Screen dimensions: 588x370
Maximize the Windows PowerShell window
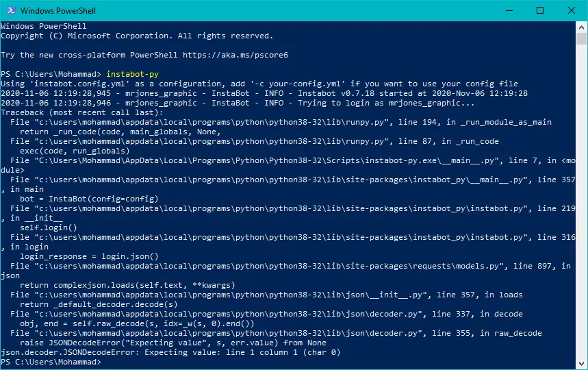point(540,10)
